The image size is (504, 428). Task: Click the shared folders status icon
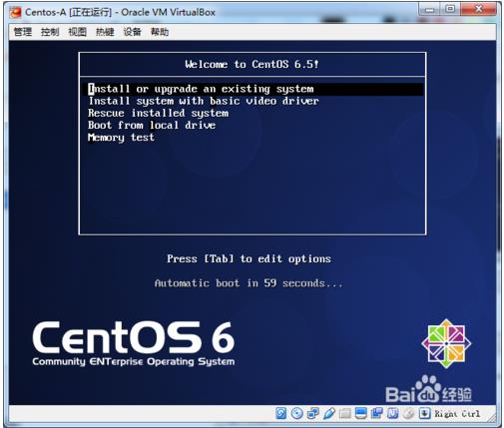345,413
